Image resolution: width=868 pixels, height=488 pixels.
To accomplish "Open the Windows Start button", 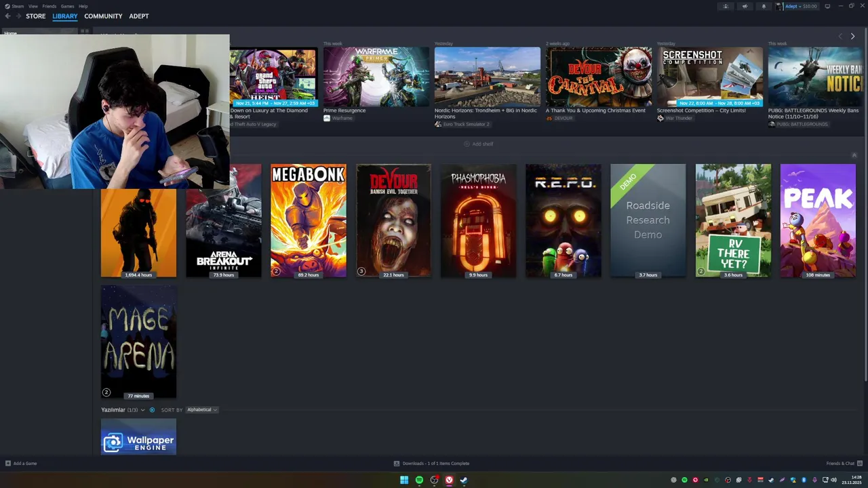I will pyautogui.click(x=404, y=480).
